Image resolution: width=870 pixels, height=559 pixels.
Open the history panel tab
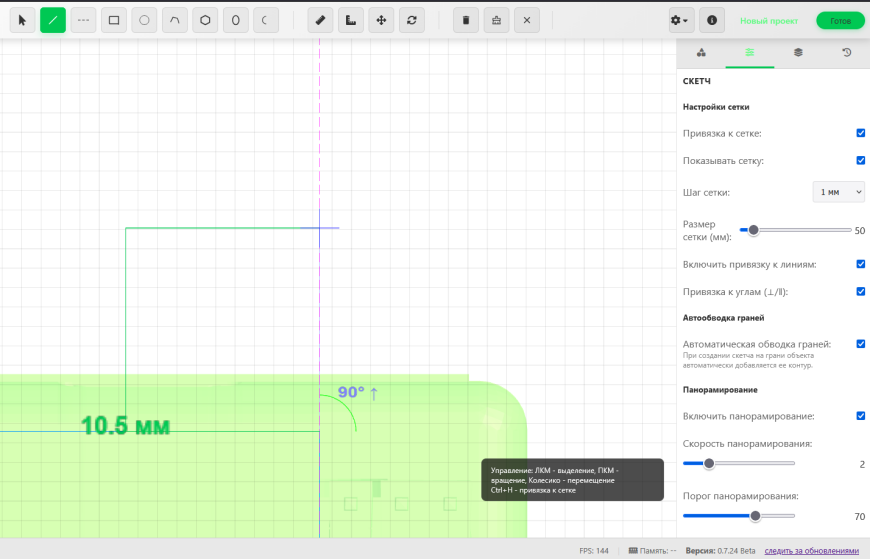click(846, 52)
